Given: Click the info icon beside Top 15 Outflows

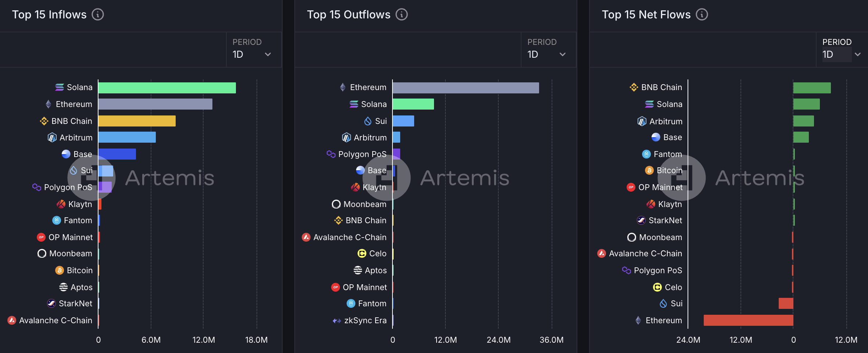Looking at the screenshot, I should tap(402, 15).
